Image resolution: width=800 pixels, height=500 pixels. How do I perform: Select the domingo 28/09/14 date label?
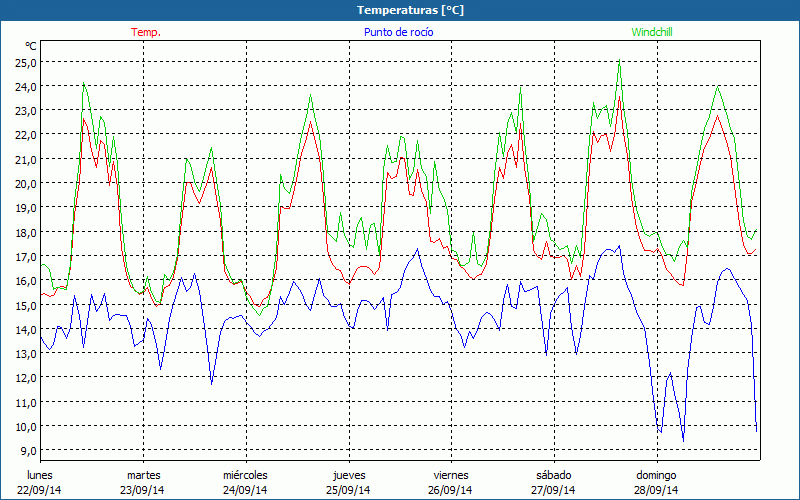(656, 483)
